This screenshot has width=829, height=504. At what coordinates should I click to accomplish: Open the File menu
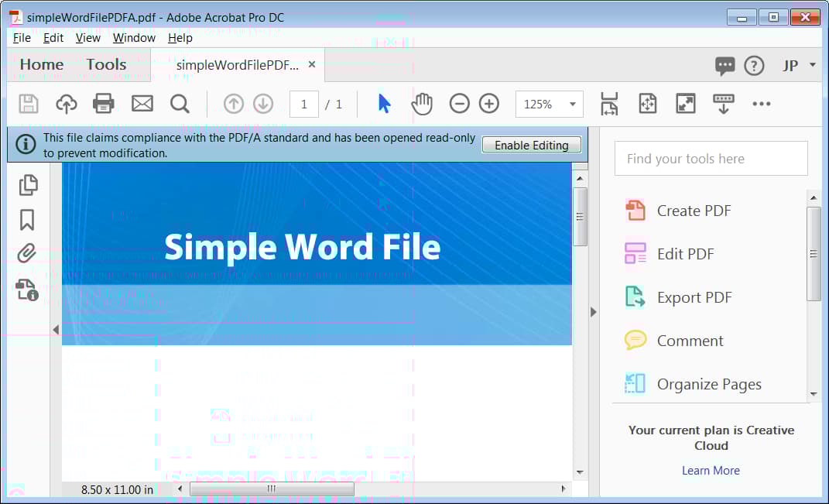(x=22, y=37)
